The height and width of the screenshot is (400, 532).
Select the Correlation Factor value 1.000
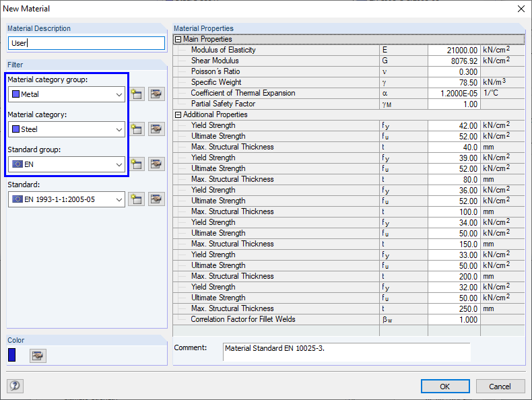tap(454, 320)
